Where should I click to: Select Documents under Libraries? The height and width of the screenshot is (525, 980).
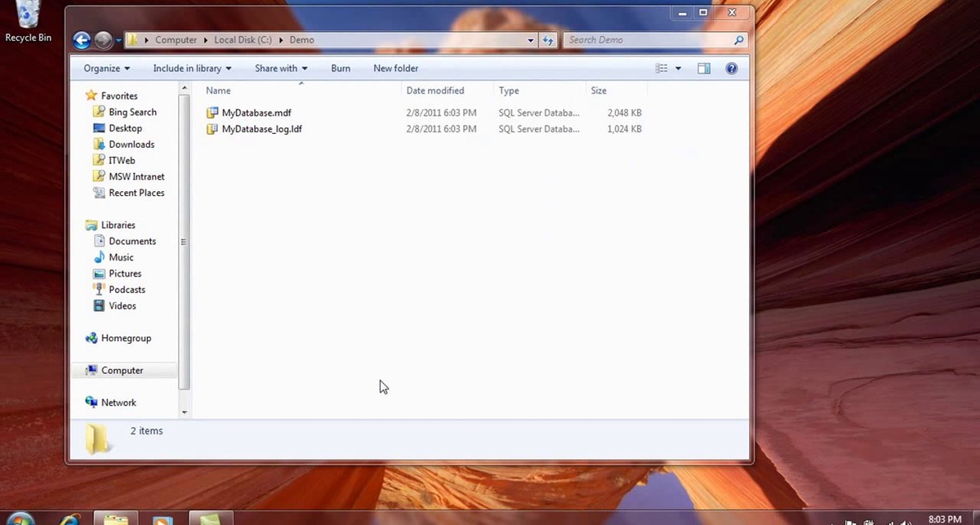pos(131,241)
